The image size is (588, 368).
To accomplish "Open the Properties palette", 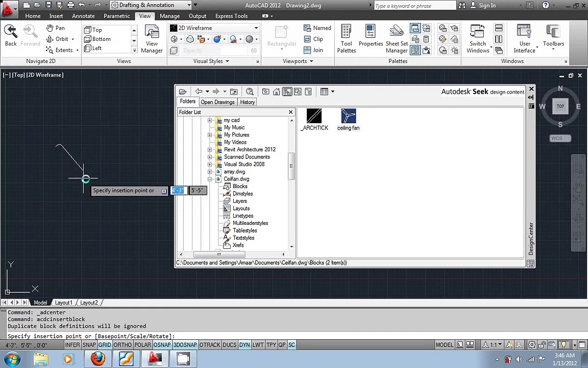I will 371,36.
